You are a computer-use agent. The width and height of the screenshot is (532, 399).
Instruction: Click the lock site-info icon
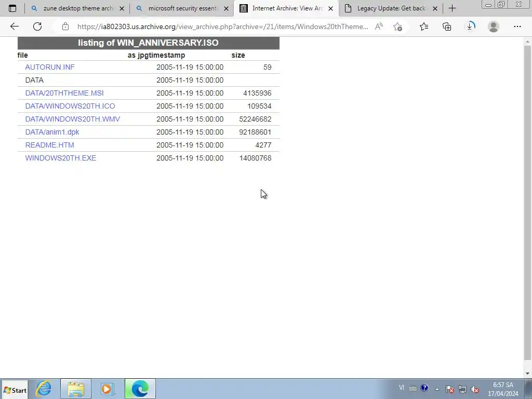[x=65, y=26]
